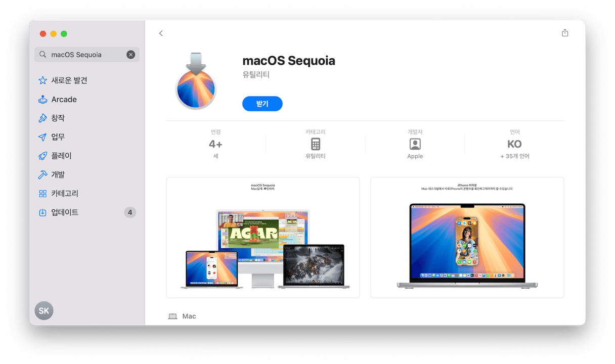The width and height of the screenshot is (615, 364).
Task: Open the macOS Sequoia iMac screenshot
Action: point(263,238)
